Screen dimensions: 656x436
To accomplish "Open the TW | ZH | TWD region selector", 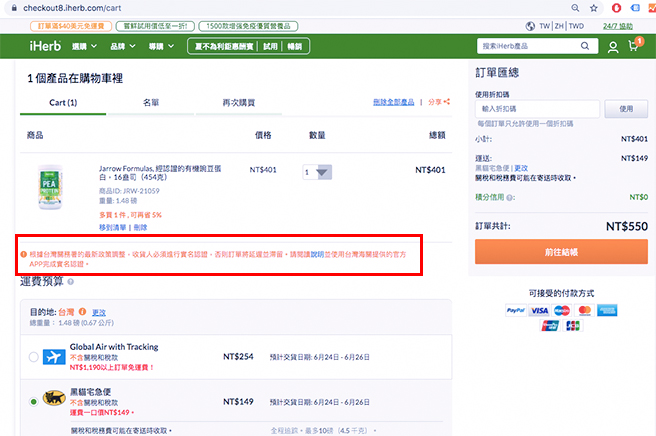I will 561,26.
